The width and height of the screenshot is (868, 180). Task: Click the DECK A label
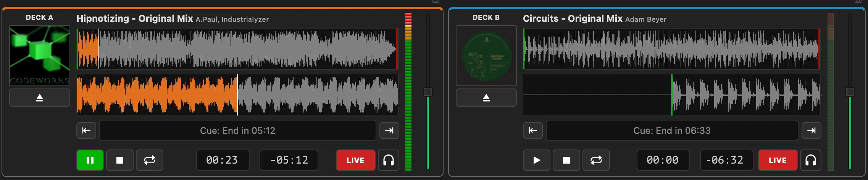[x=39, y=18]
